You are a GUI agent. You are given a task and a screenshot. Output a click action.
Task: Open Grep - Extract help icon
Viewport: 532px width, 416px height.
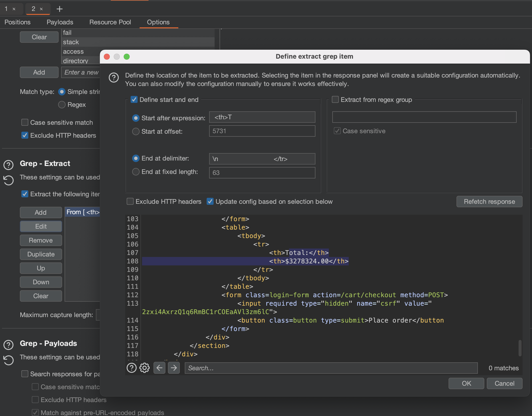tap(8, 165)
